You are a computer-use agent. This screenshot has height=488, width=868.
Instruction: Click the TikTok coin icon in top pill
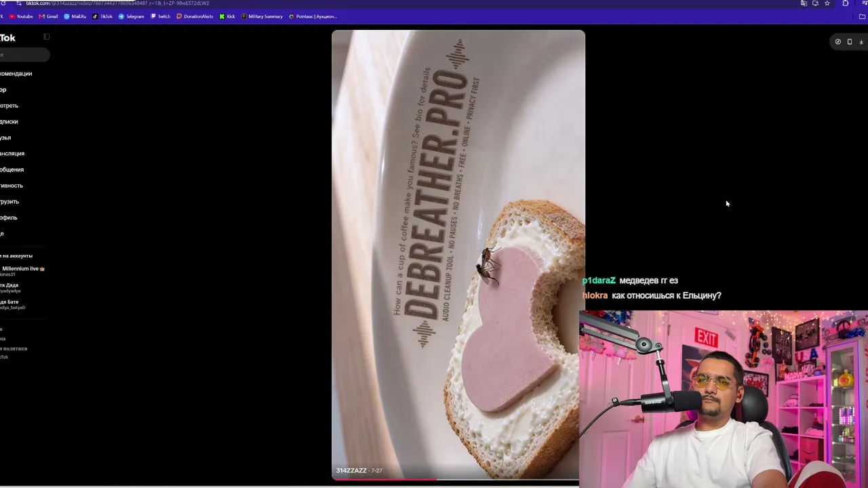[838, 42]
